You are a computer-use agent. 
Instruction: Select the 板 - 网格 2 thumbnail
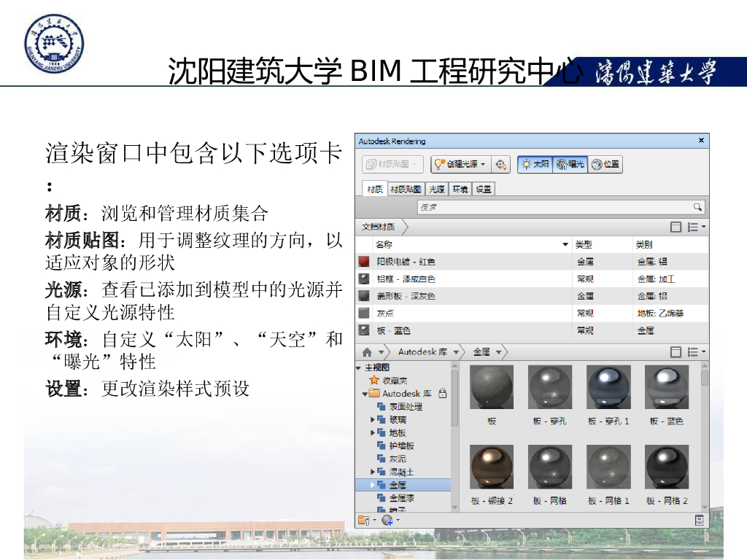(667, 467)
